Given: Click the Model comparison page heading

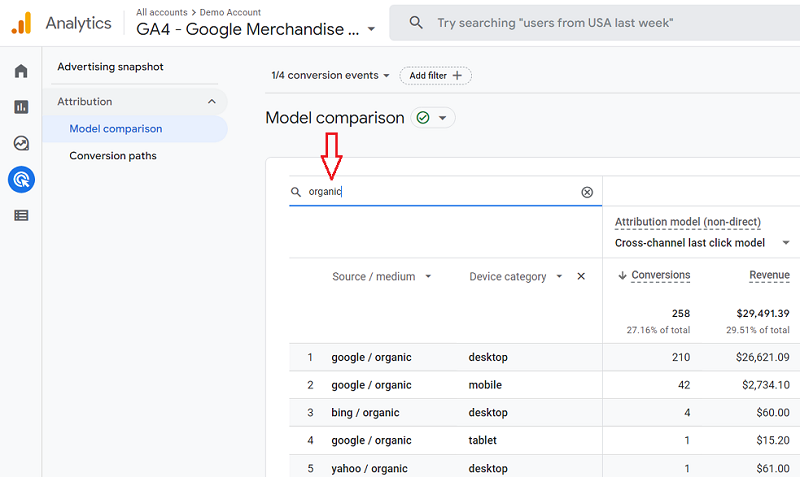Looking at the screenshot, I should (x=335, y=118).
